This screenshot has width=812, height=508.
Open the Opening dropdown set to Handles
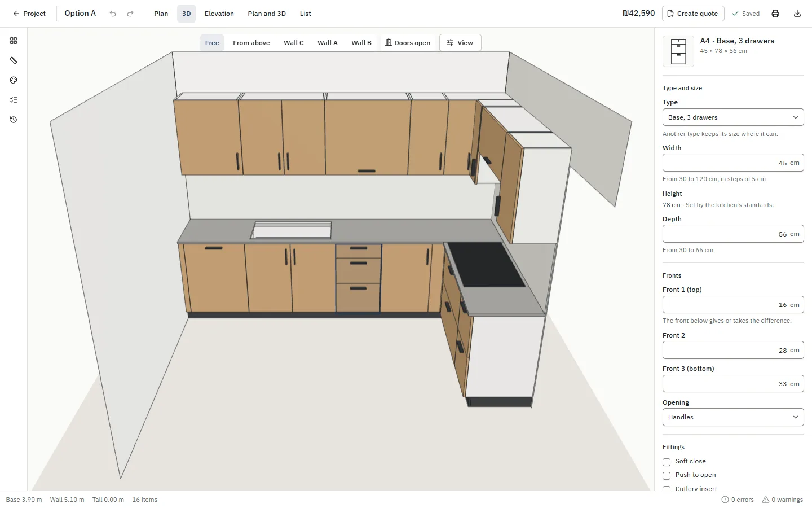point(733,417)
